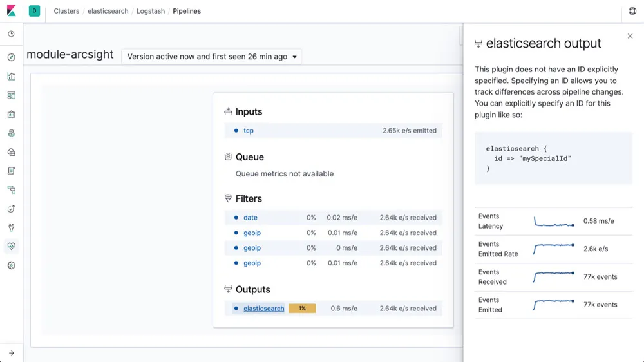Select the tcp input plugin
The height and width of the screenshot is (362, 644).
pyautogui.click(x=249, y=131)
